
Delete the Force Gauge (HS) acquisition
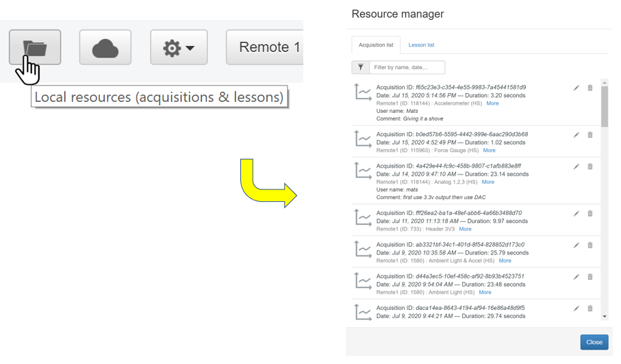click(590, 135)
